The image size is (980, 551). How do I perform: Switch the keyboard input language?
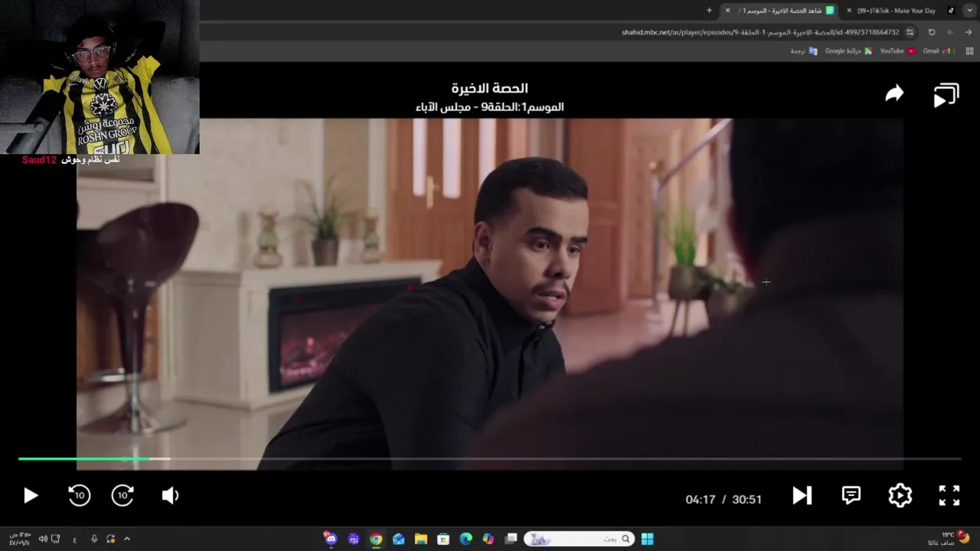coord(74,539)
